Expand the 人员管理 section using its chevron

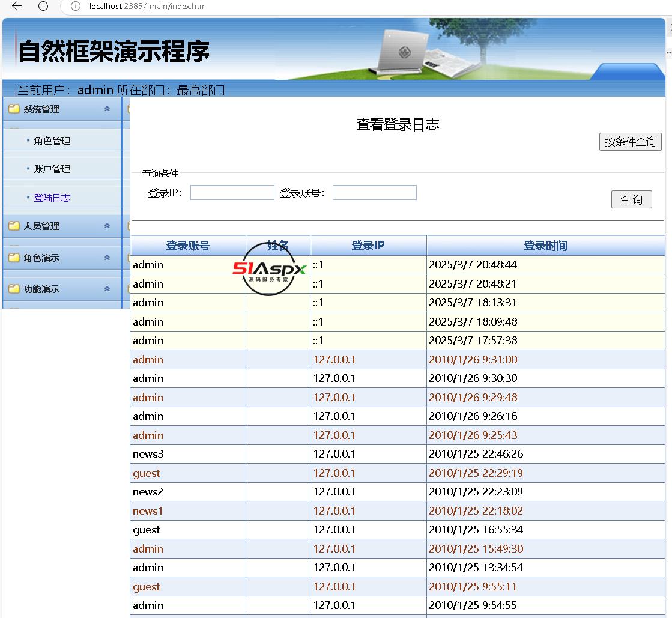[107, 226]
